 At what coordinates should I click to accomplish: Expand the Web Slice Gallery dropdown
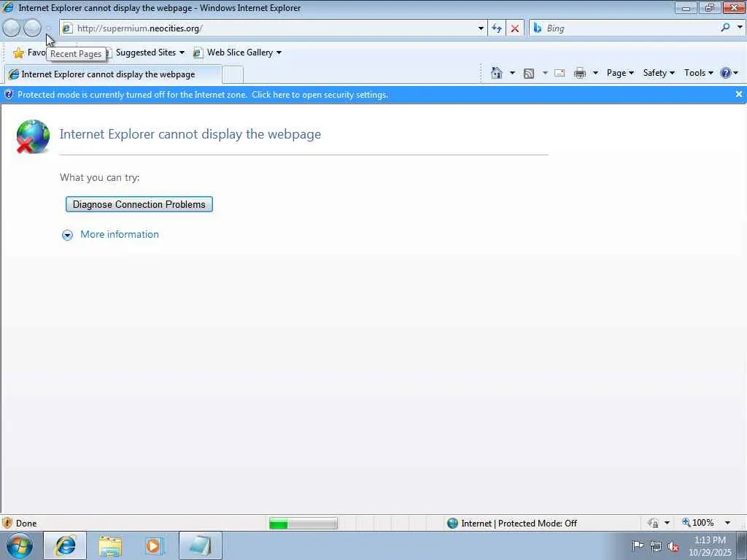279,52
